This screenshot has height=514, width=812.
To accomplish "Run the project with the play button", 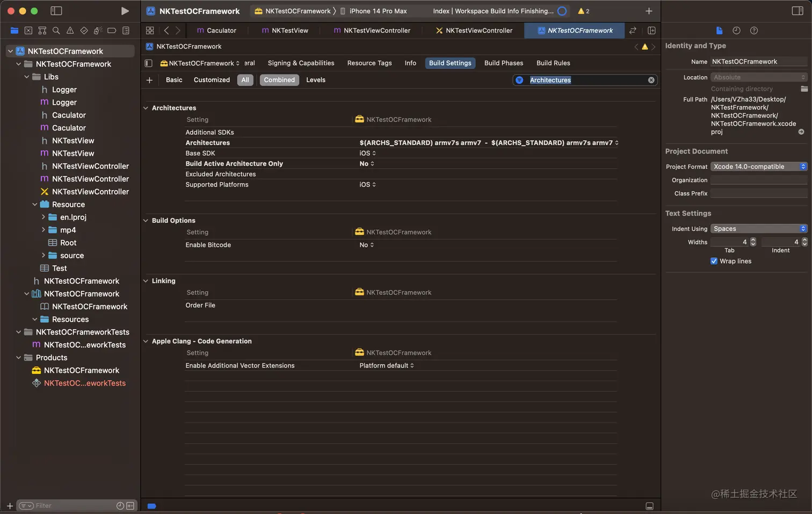I will [x=125, y=11].
